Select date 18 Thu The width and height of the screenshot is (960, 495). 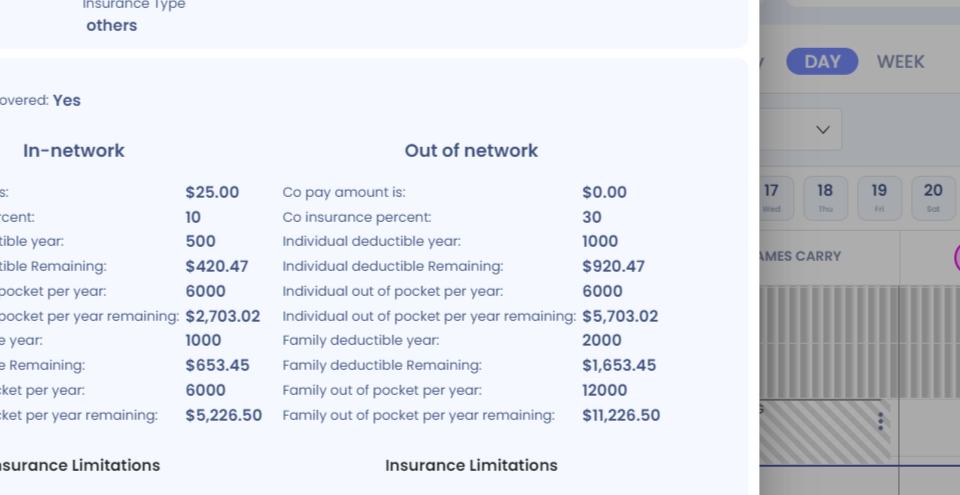pos(825,198)
